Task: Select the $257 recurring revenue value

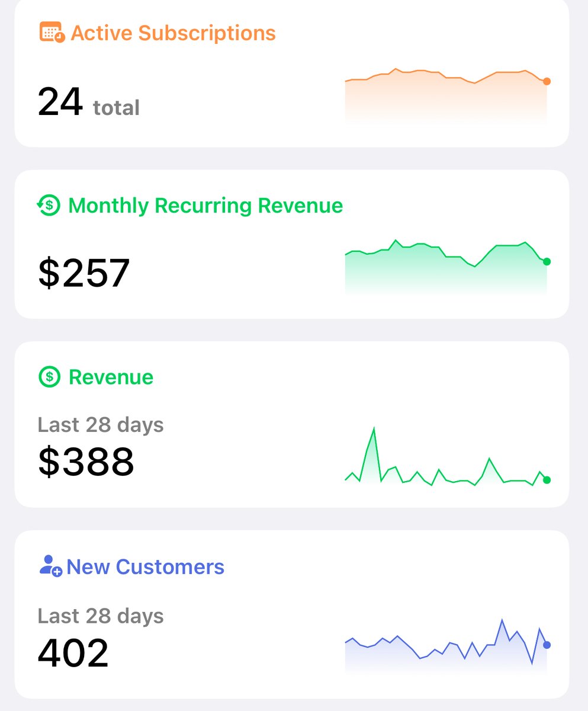Action: [84, 273]
